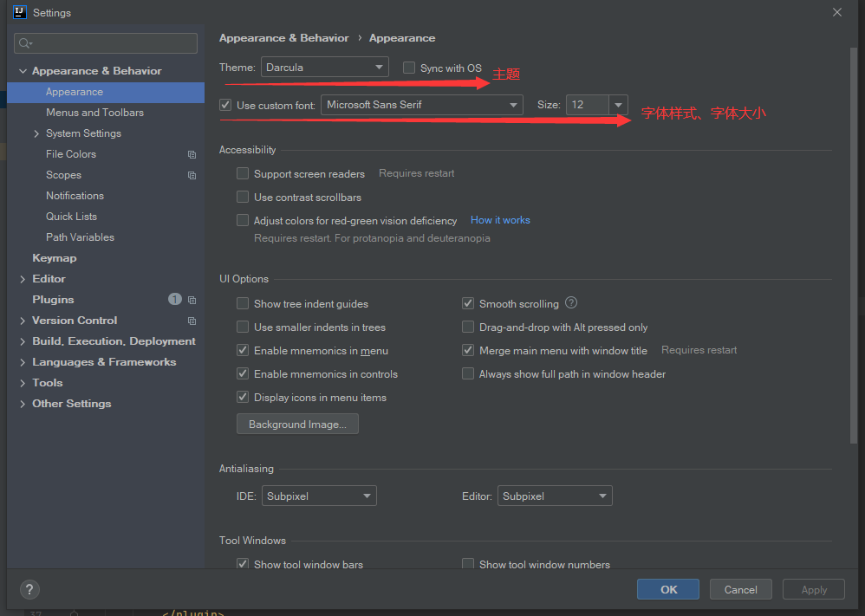Click the Apply button

tap(814, 589)
